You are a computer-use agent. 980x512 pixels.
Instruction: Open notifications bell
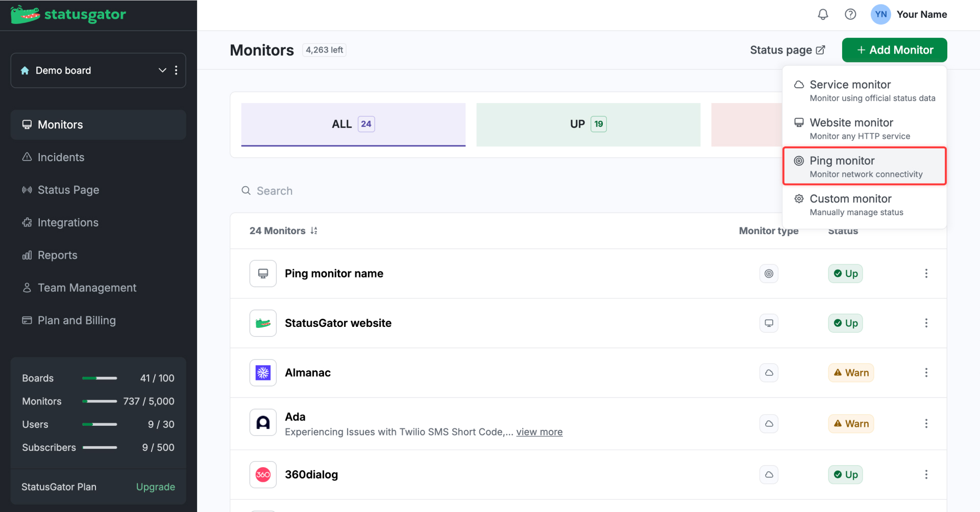click(823, 14)
